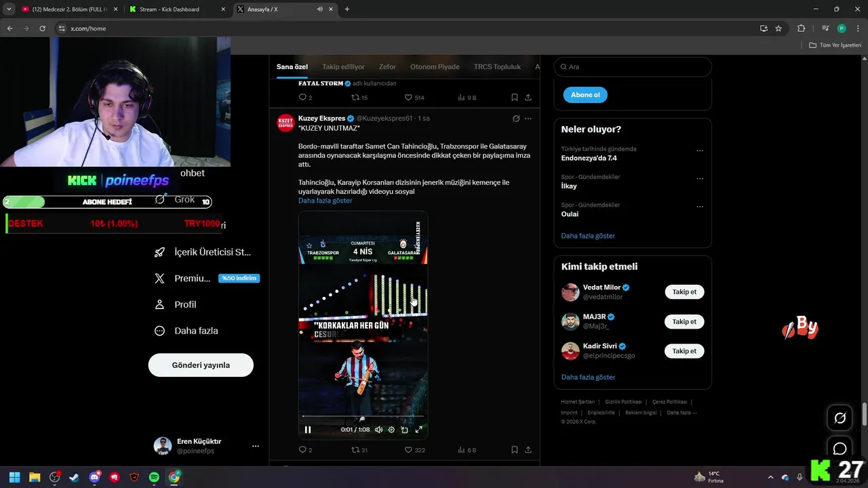Mute the Anasayfa / X tab audio
This screenshot has height=488, width=868.
(320, 9)
